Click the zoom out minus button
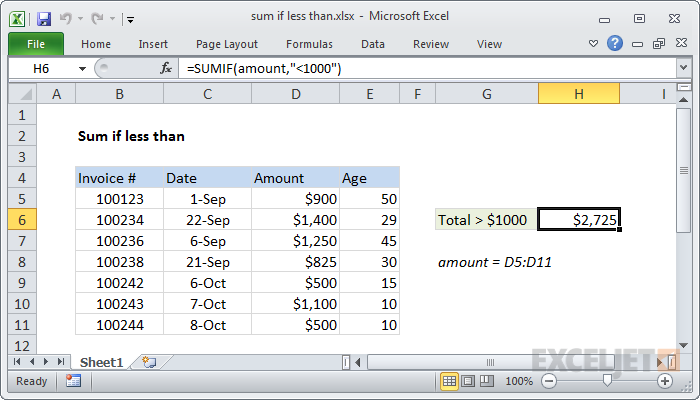This screenshot has width=700, height=400. coord(547,381)
